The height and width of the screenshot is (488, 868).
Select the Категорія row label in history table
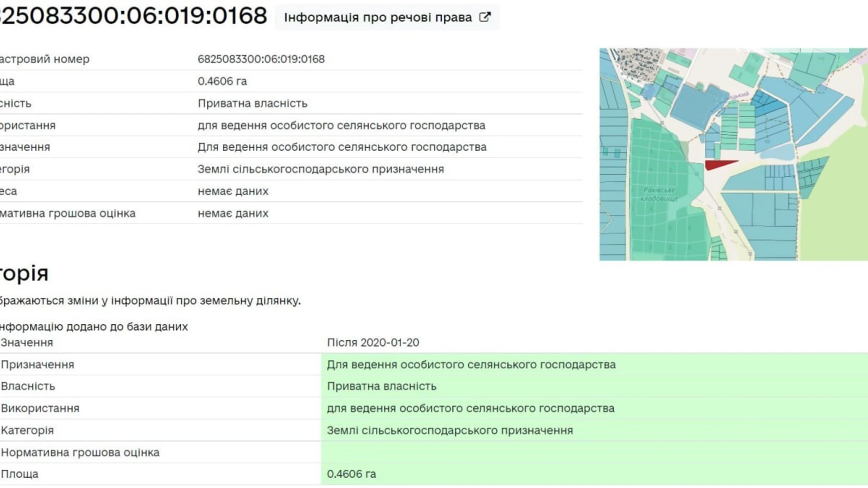pos(27,430)
